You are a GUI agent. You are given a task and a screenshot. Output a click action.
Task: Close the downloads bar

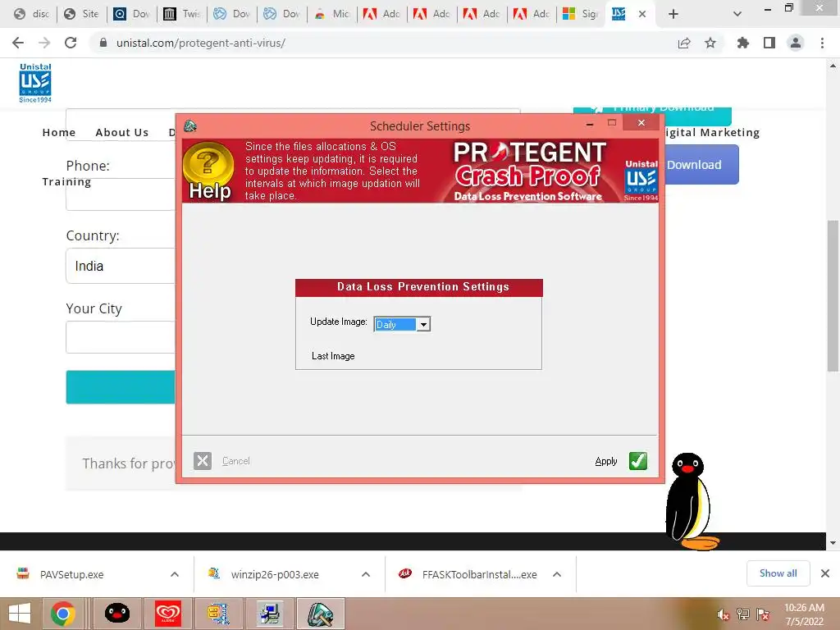point(825,573)
